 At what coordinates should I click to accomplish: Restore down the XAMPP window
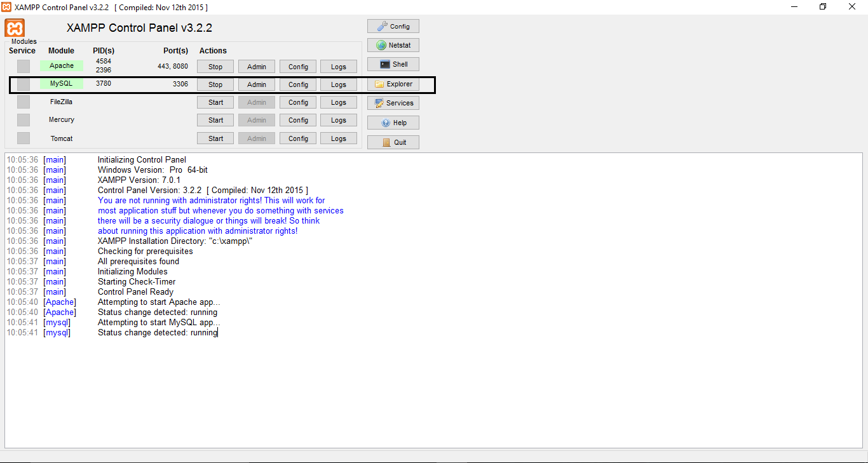[823, 7]
